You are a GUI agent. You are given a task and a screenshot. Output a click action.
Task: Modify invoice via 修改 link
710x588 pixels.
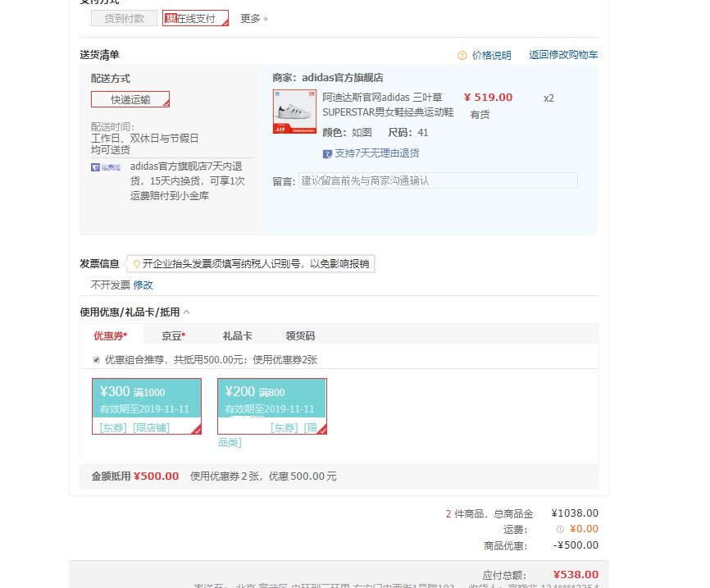[143, 285]
